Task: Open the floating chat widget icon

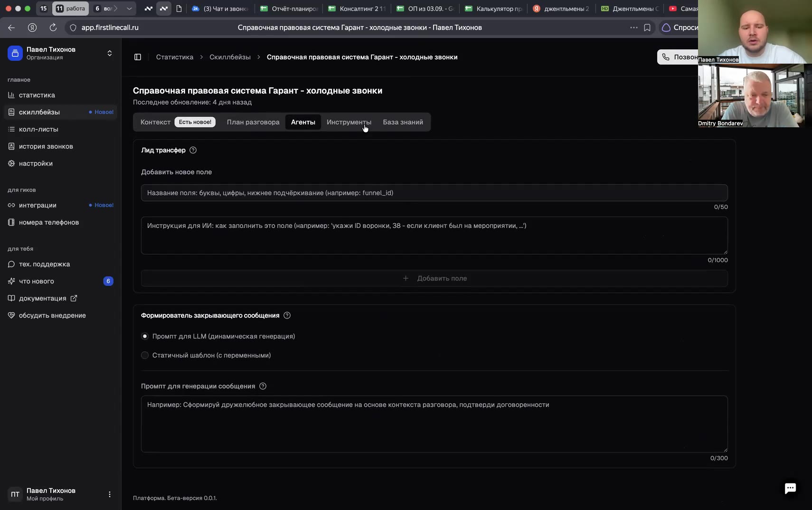Action: (x=790, y=488)
